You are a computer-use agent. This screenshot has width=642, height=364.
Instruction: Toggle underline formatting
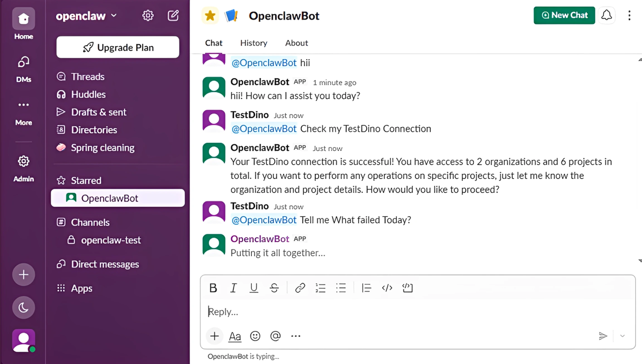pos(254,288)
